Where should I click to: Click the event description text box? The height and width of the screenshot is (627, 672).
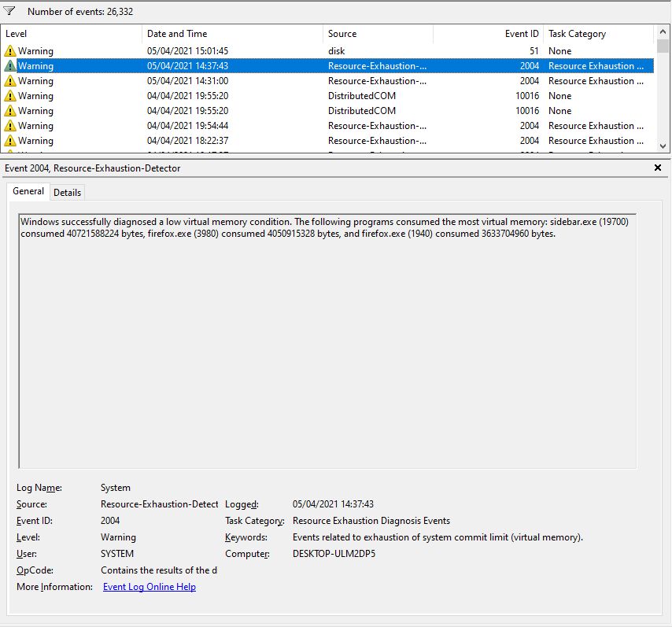[x=327, y=341]
